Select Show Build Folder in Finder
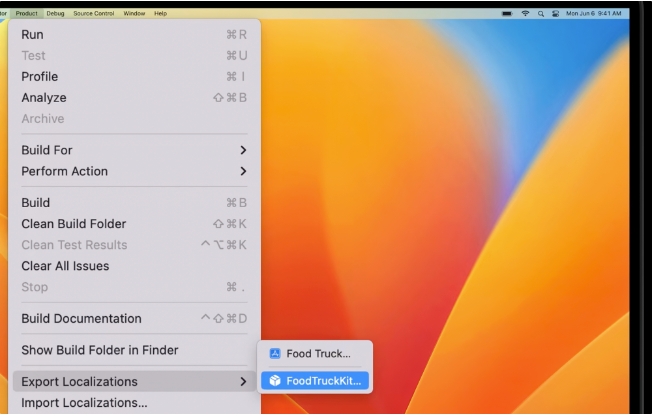Screen dimensions: 653x416 tap(99, 350)
